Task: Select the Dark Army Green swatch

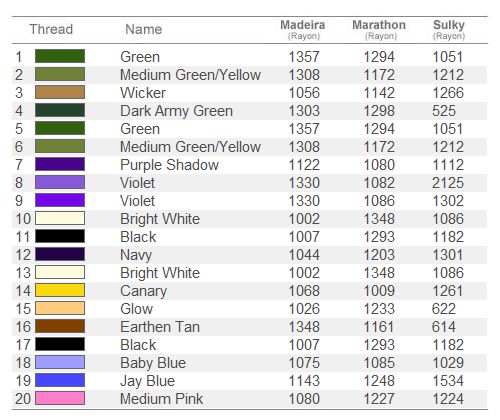Action: 60,110
